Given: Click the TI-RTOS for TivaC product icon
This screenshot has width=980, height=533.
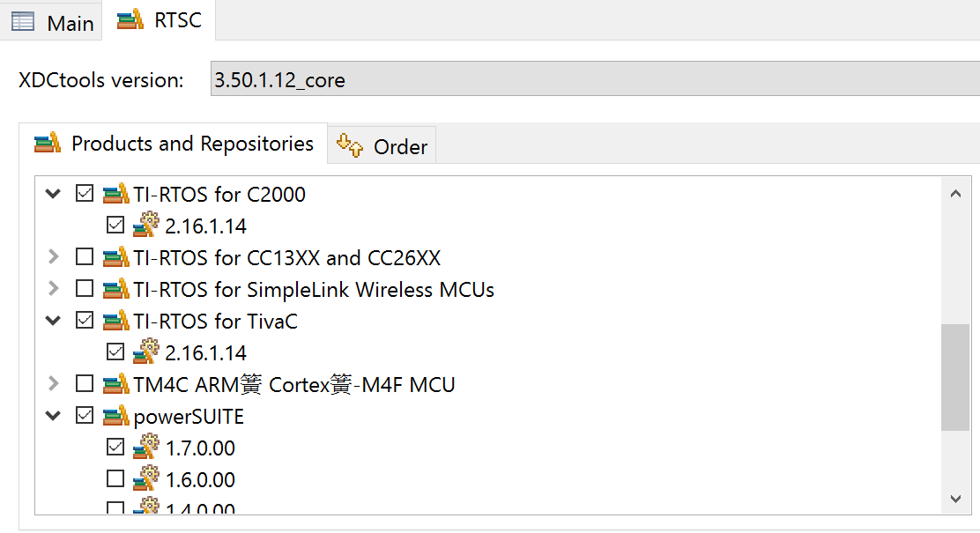Looking at the screenshot, I should click(116, 321).
